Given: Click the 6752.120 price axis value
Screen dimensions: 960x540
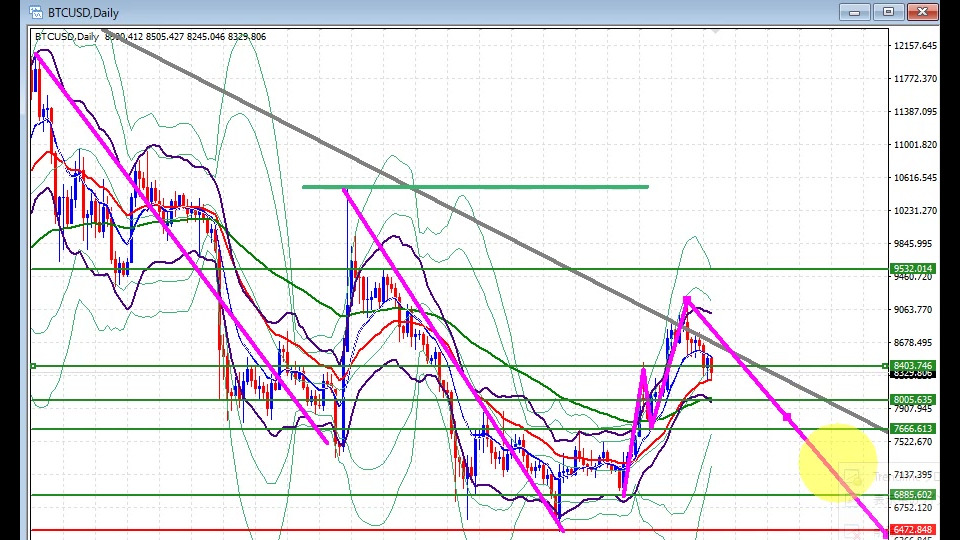Looking at the screenshot, I should (x=913, y=508).
